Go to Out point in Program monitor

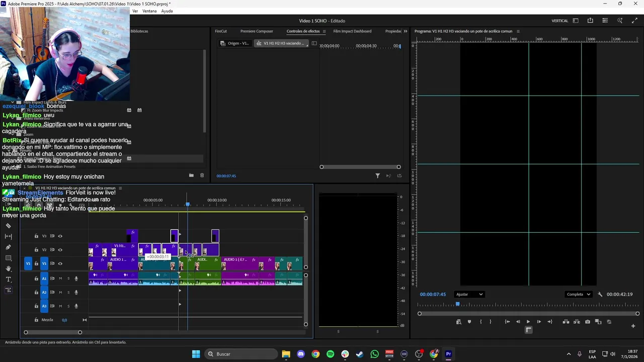(550, 322)
